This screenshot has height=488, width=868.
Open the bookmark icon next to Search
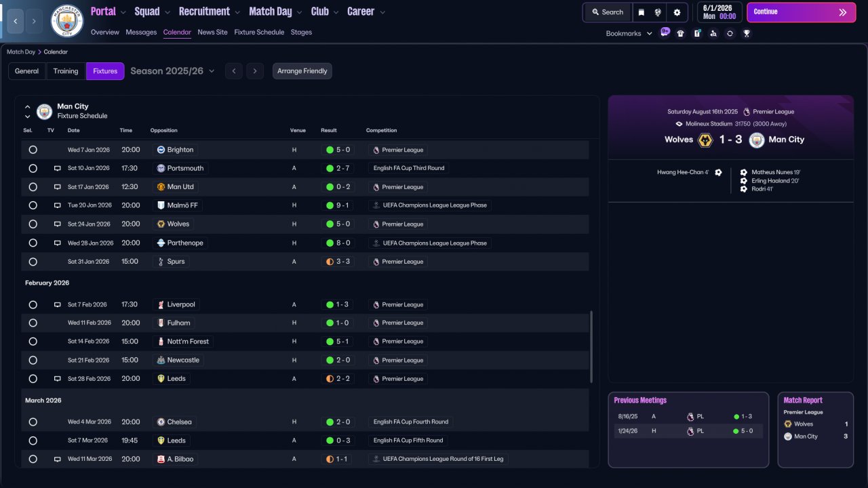[x=642, y=12]
